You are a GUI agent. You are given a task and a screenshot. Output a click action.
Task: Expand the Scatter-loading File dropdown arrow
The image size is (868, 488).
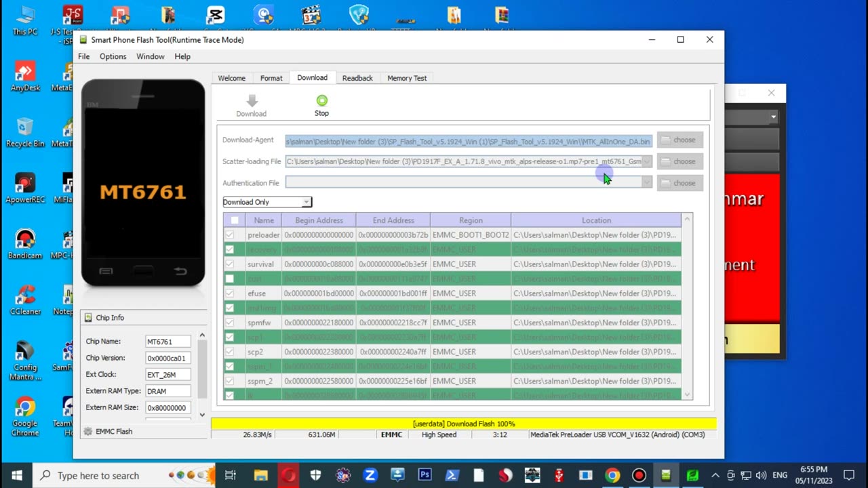(x=646, y=161)
